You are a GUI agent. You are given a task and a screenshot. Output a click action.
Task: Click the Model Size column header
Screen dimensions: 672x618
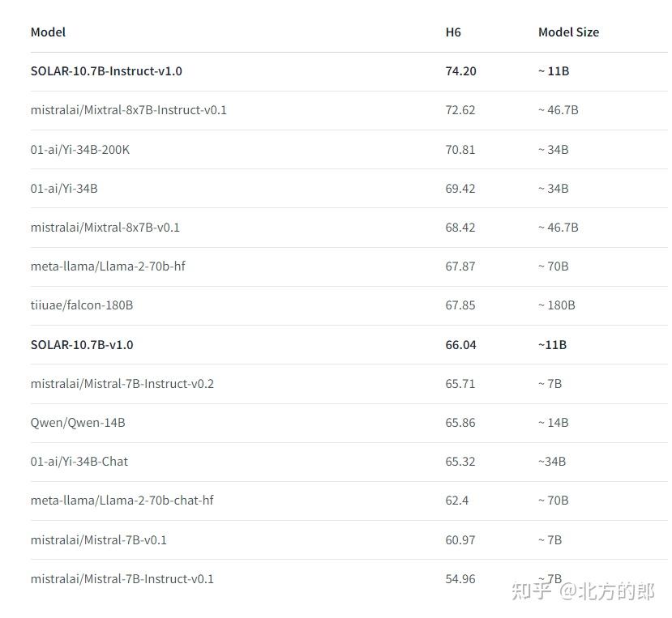(x=568, y=32)
